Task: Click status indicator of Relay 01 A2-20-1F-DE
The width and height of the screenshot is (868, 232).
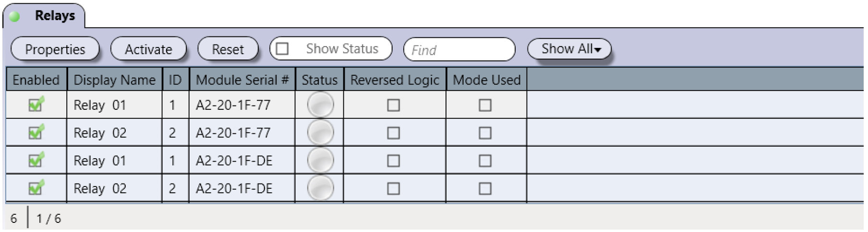Action: click(320, 161)
